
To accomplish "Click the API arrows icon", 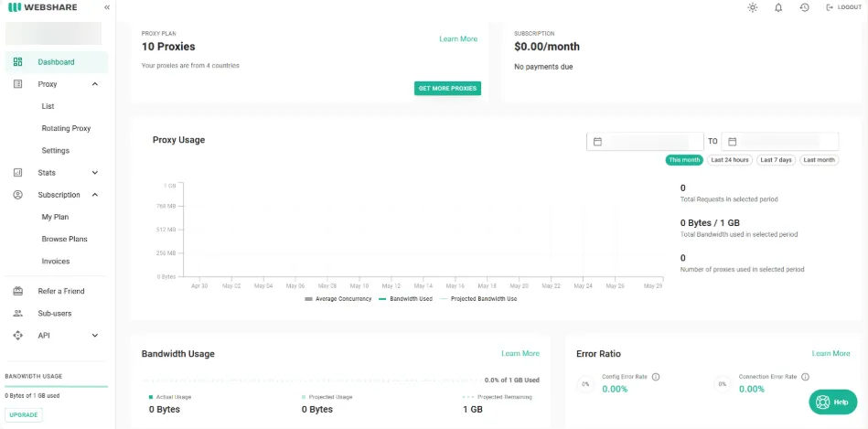I will pyautogui.click(x=17, y=336).
